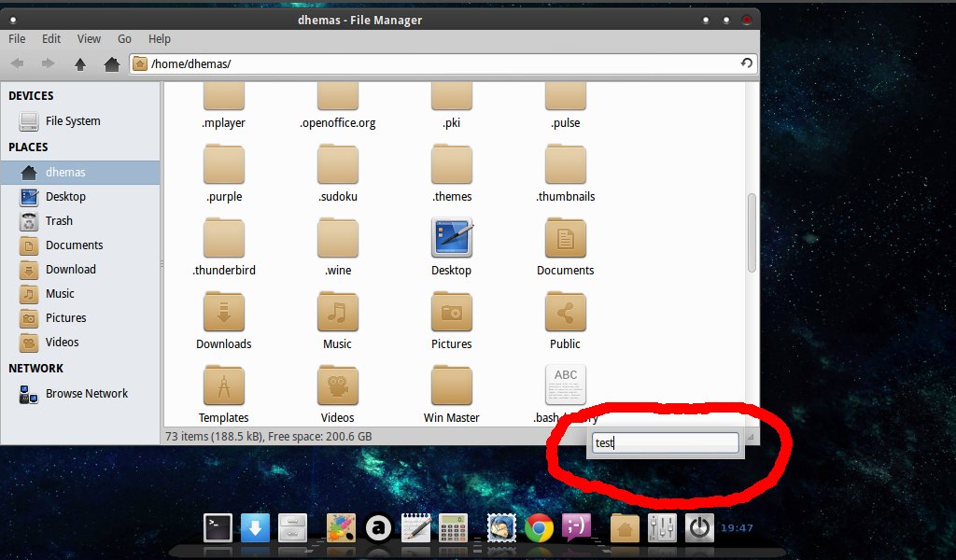Open the audio mixer from the dock
Screen dimensions: 956x560
(662, 528)
